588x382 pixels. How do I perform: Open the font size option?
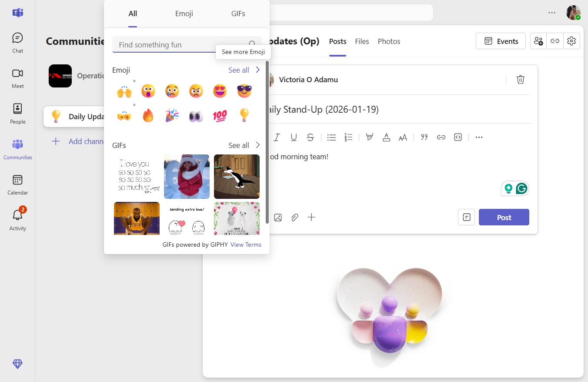pos(403,137)
